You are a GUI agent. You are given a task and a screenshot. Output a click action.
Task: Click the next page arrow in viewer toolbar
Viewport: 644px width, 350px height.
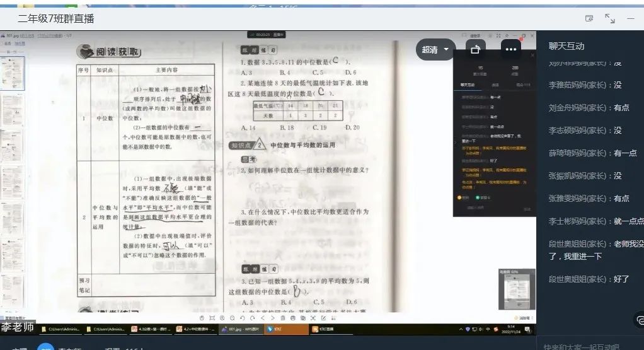click(272, 318)
